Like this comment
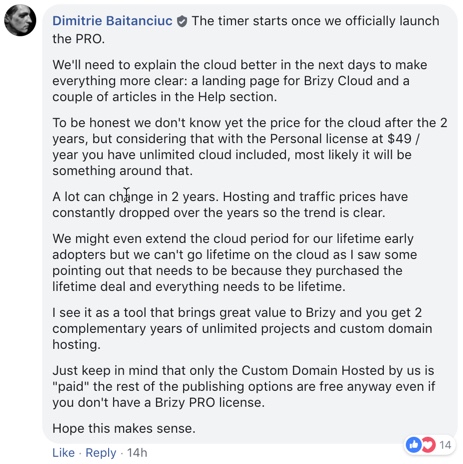 click(x=63, y=453)
